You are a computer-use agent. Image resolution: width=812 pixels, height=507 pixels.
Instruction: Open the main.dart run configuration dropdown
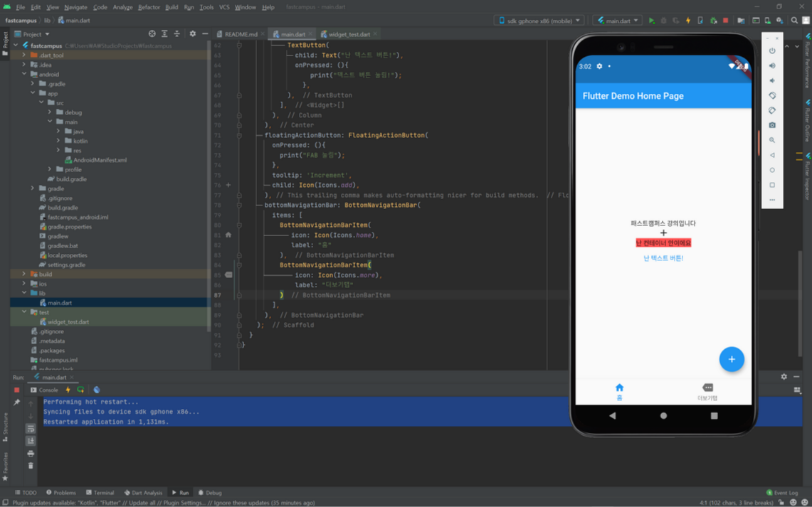point(617,21)
